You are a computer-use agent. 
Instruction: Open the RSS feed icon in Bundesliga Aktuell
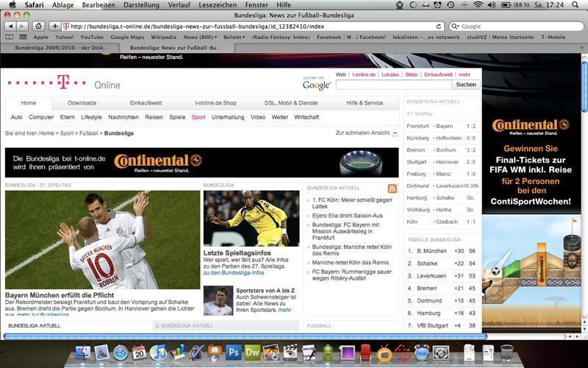coord(392,188)
